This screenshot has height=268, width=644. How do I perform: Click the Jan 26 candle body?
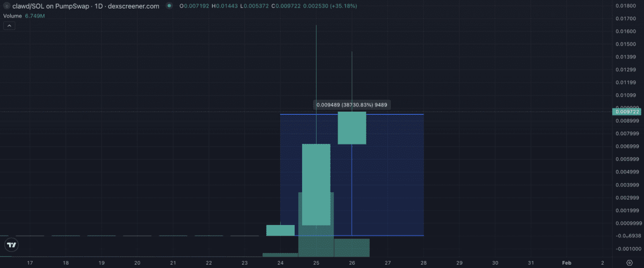pos(352,128)
